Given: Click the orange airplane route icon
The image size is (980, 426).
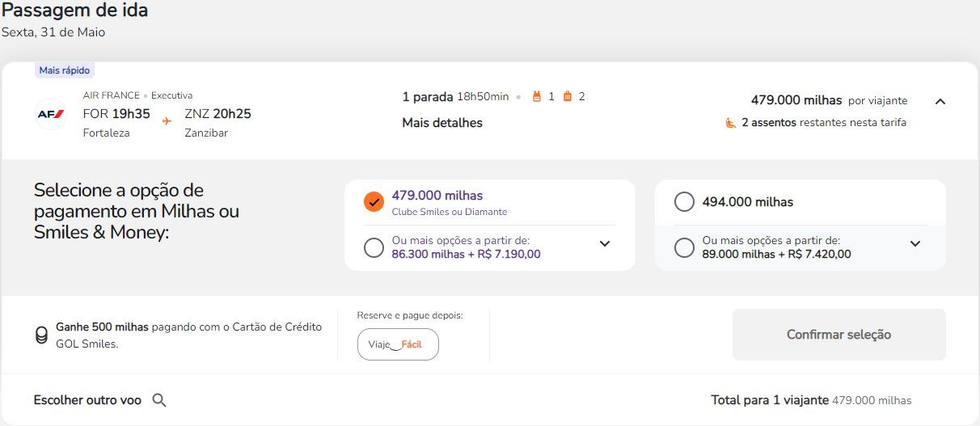Looking at the screenshot, I should [x=167, y=120].
